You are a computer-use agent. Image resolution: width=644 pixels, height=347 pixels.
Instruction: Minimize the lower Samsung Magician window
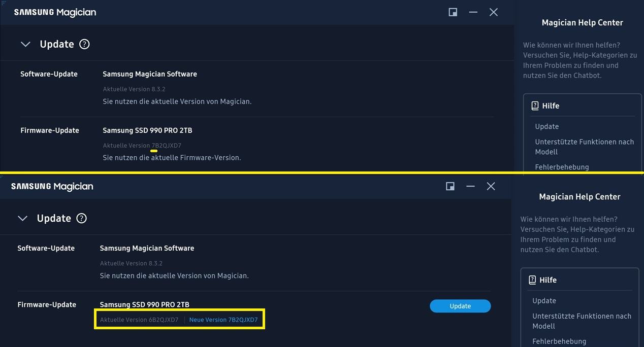(x=470, y=186)
